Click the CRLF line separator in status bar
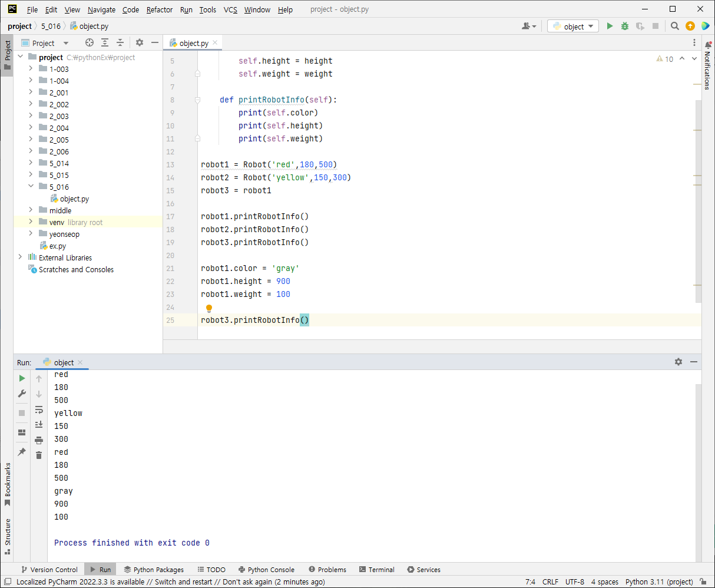Viewport: 715px width, 588px height. click(550, 582)
